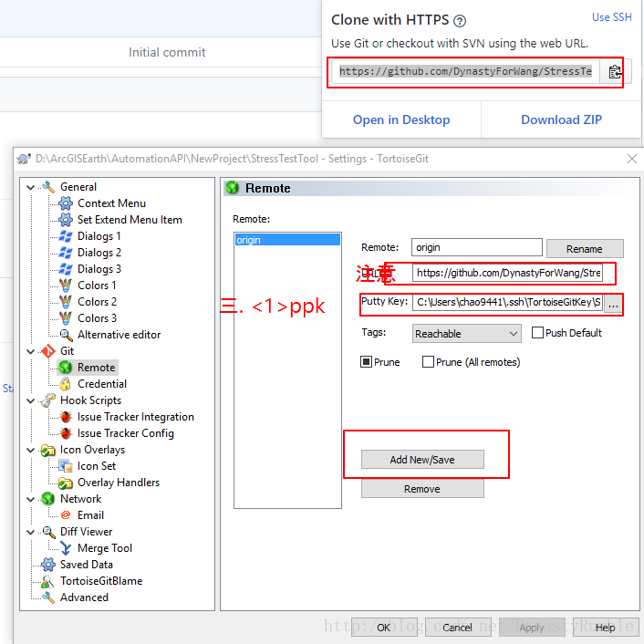Click the Colors 2 icon
The height and width of the screenshot is (644, 644).
pyautogui.click(x=66, y=302)
